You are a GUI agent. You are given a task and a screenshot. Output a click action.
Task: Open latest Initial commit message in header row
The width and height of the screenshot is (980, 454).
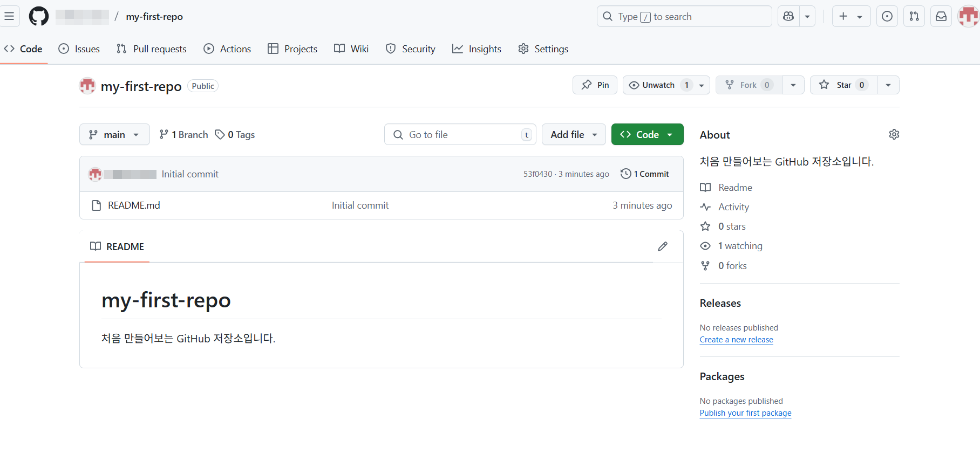point(190,174)
